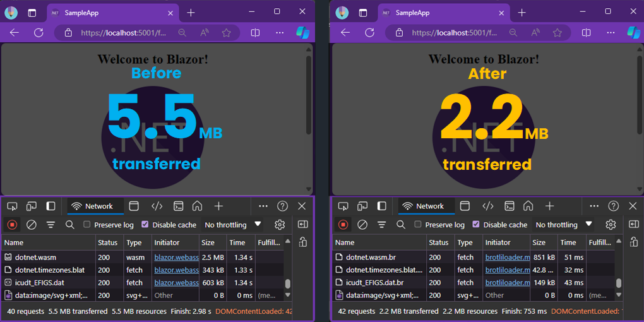Open more DevTools options ellipsis on left

pos(263,206)
